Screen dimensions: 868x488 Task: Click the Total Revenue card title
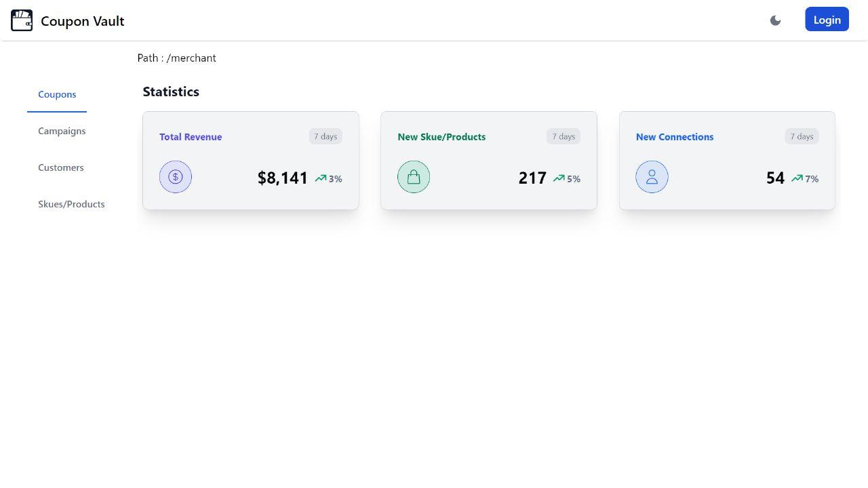191,137
